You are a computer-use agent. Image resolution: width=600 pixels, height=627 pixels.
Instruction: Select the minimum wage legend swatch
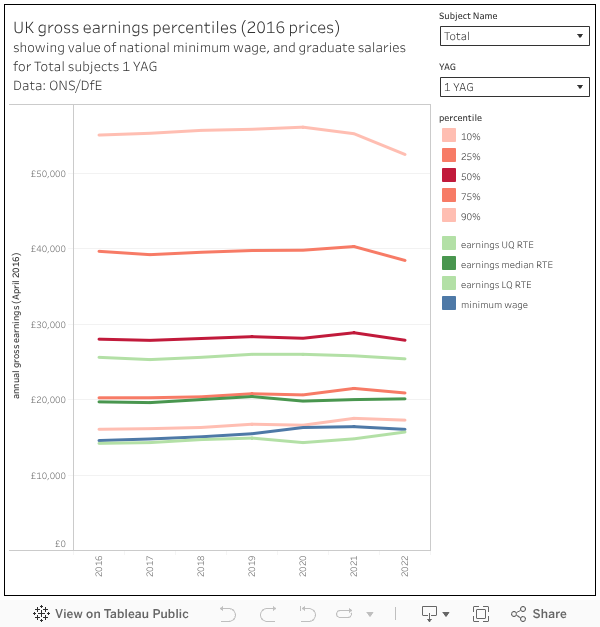tap(449, 304)
